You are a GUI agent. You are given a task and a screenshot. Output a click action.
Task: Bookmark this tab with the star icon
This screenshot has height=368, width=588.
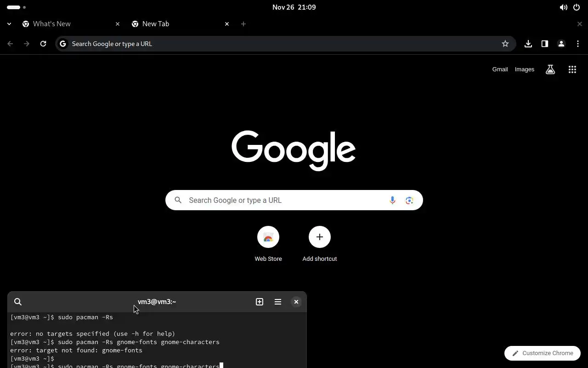[x=505, y=44]
